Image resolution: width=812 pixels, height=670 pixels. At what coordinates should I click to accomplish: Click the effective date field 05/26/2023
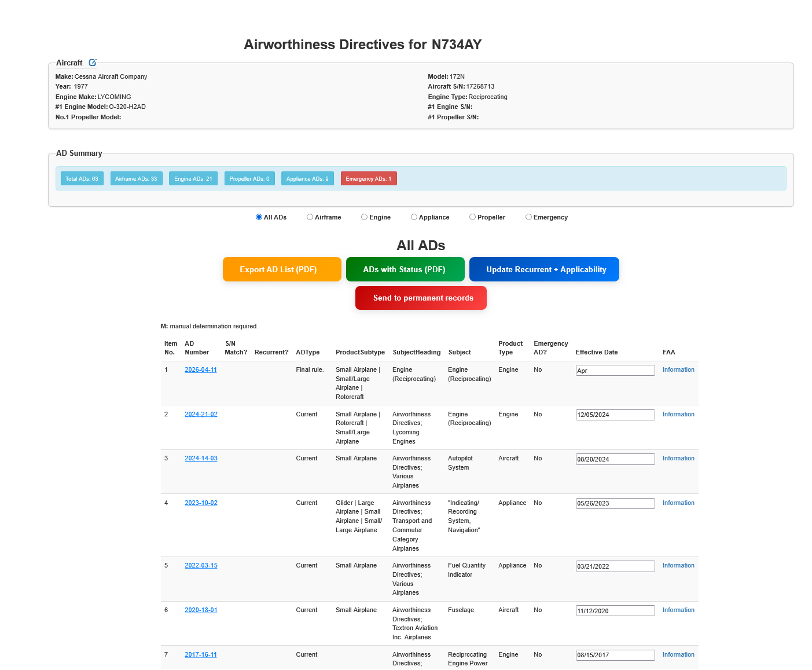click(x=615, y=503)
